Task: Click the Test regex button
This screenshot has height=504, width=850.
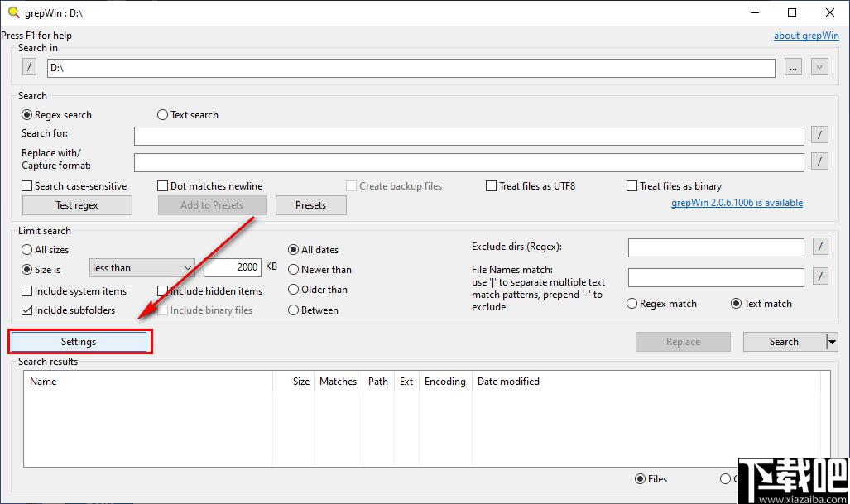Action: coord(77,205)
